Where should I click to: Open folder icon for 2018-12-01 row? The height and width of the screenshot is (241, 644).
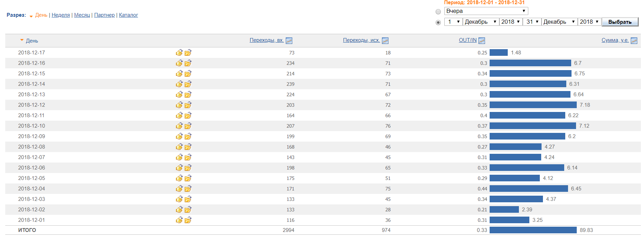(188, 220)
